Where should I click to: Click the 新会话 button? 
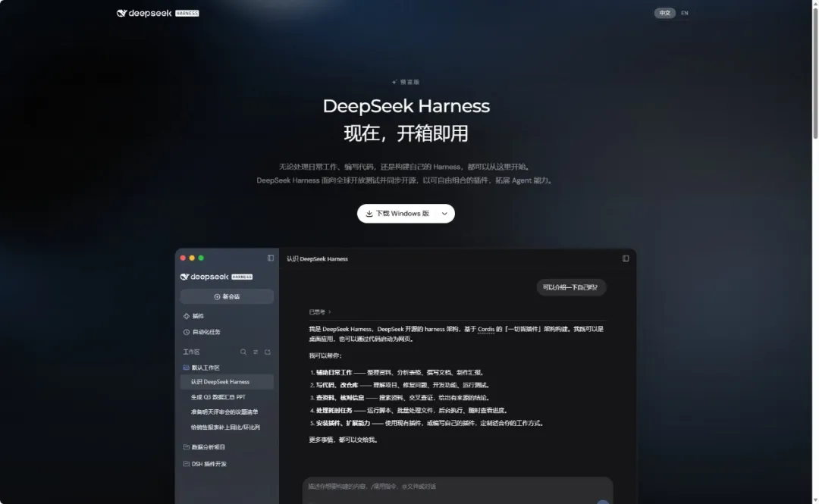tap(227, 296)
